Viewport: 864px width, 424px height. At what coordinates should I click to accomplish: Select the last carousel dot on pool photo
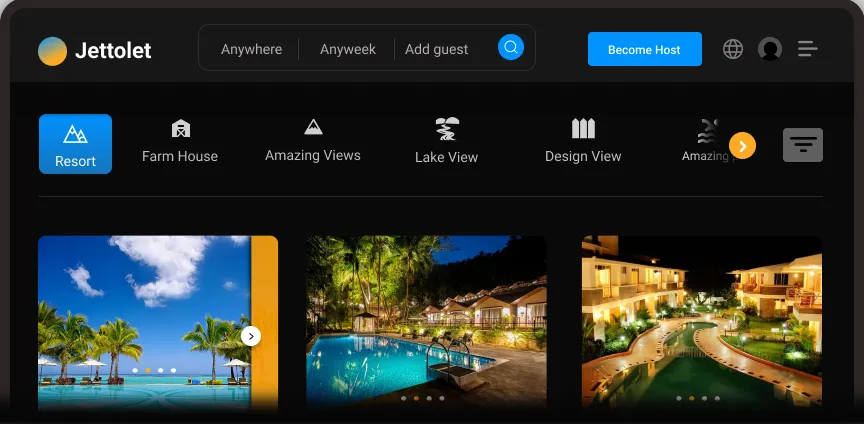click(442, 398)
